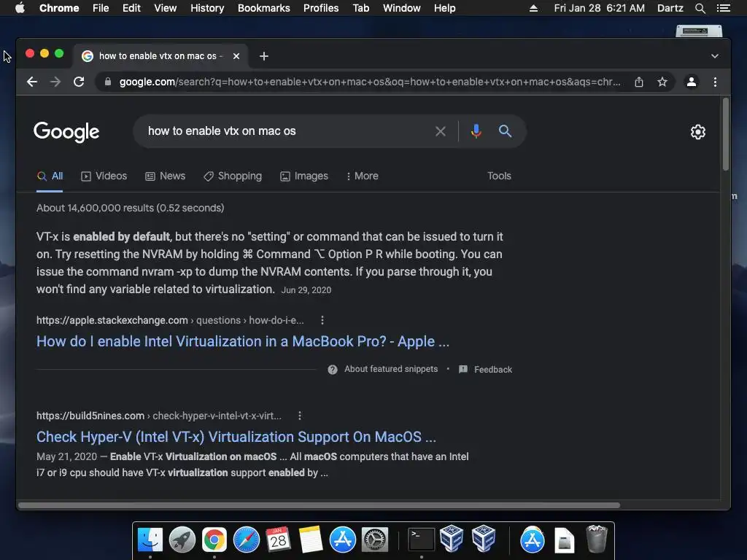Screen dimensions: 747x560
Task: Open Finder from the Dock
Action: coord(150,540)
